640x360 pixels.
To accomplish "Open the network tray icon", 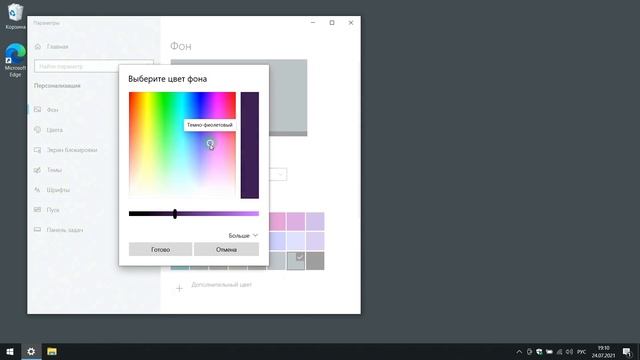I will 559,352.
